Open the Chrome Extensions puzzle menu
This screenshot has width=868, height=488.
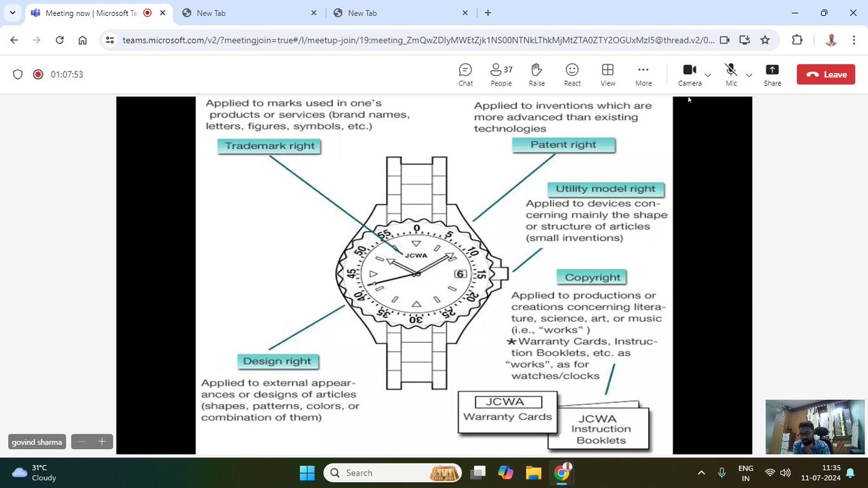(x=797, y=40)
